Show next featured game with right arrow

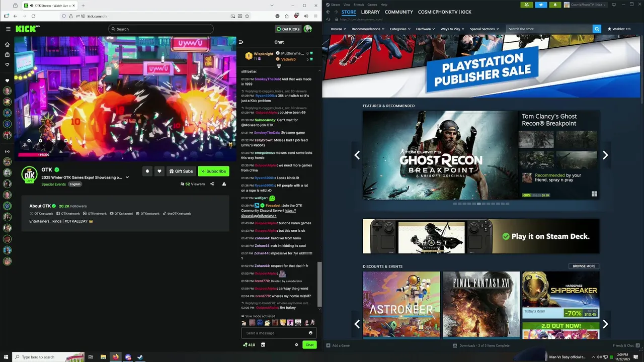point(605,155)
